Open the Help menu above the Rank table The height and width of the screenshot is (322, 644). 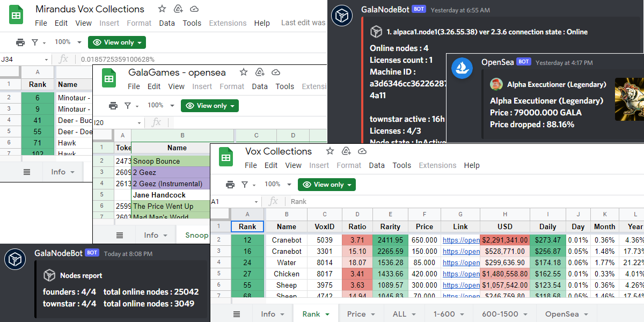click(x=472, y=165)
